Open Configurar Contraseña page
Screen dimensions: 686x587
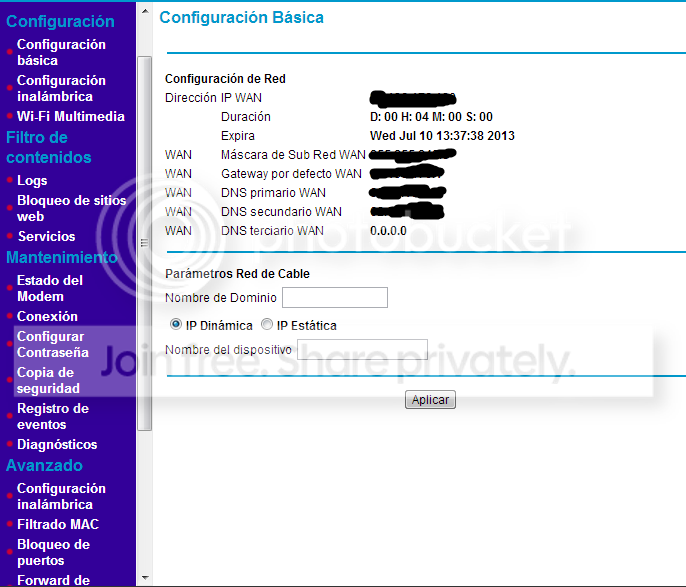(52, 344)
